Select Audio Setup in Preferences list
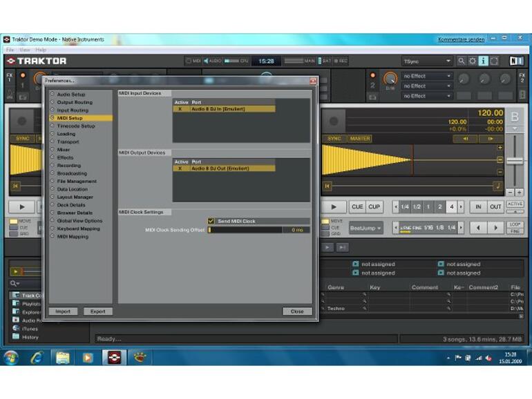 [71, 95]
